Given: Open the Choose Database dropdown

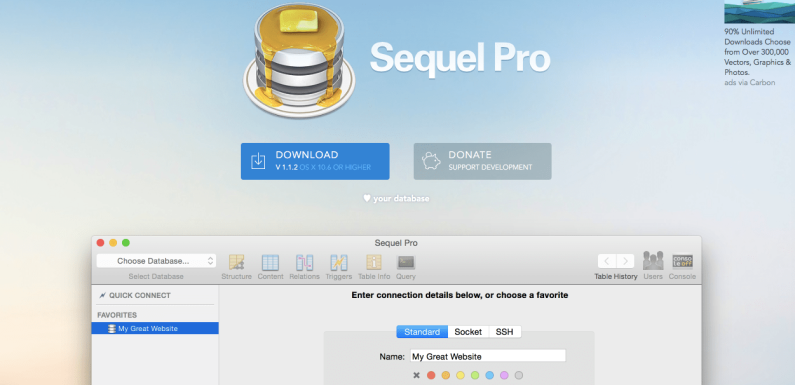Looking at the screenshot, I should [156, 261].
